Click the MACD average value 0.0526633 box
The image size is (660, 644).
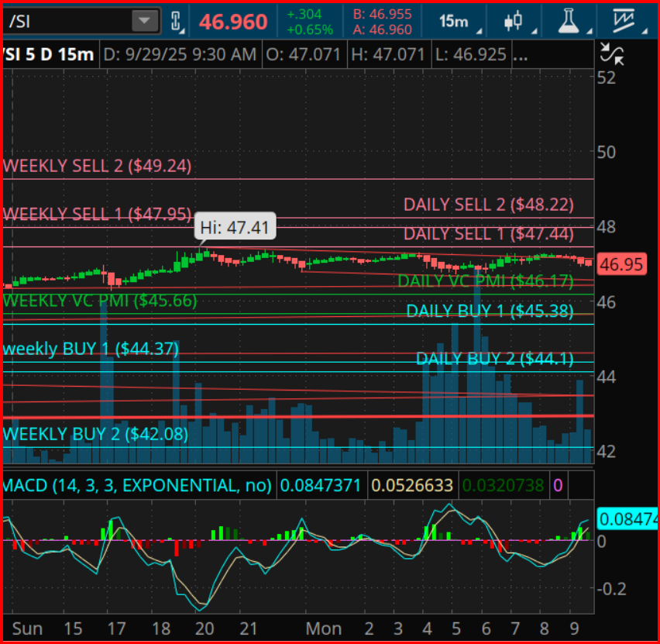tap(411, 486)
